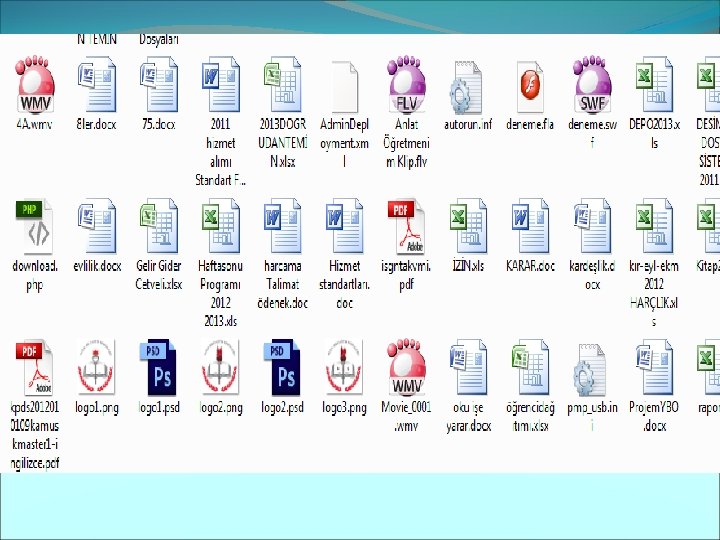Image resolution: width=720 pixels, height=540 pixels.
Task: Click the evlilik.docx file name label
Action: click(x=97, y=266)
